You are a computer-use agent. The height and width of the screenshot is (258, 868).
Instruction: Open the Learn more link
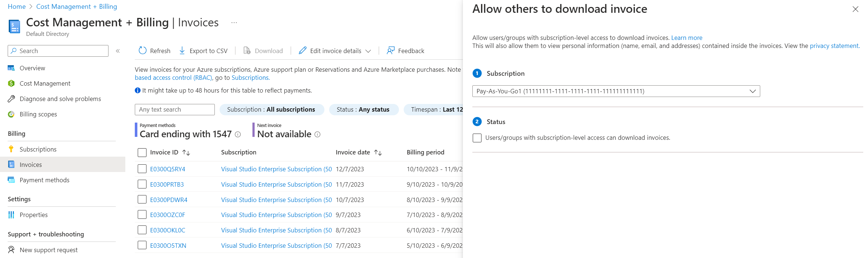pos(686,38)
